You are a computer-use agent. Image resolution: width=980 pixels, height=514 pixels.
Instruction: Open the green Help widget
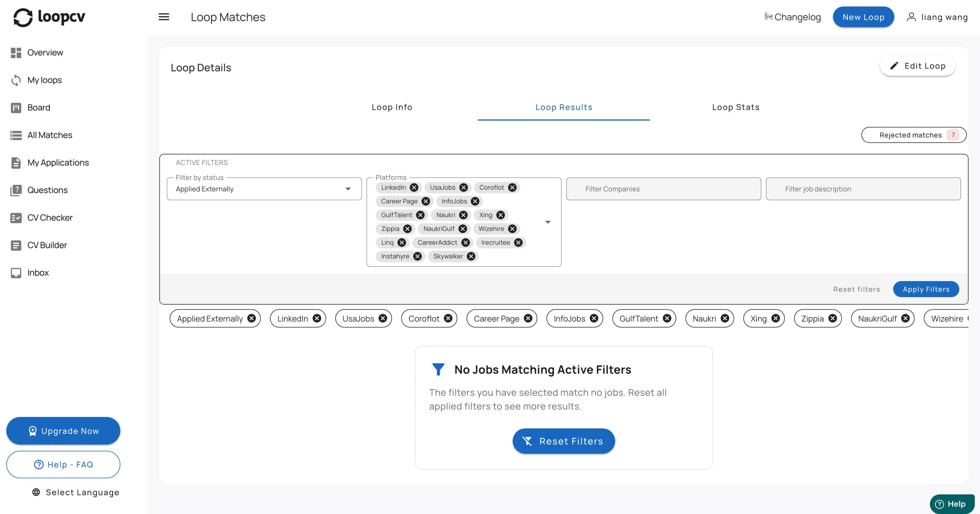point(952,504)
